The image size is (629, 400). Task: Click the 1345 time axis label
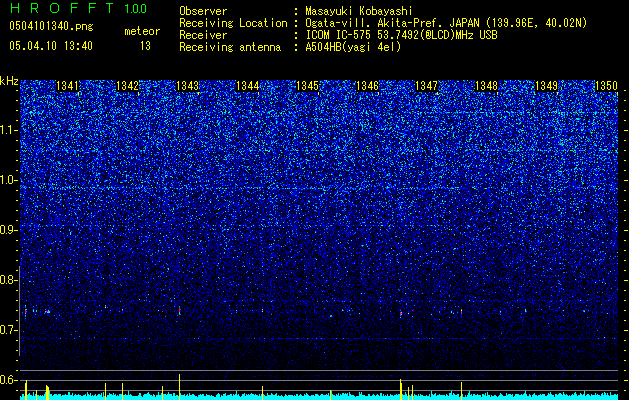coord(307,85)
